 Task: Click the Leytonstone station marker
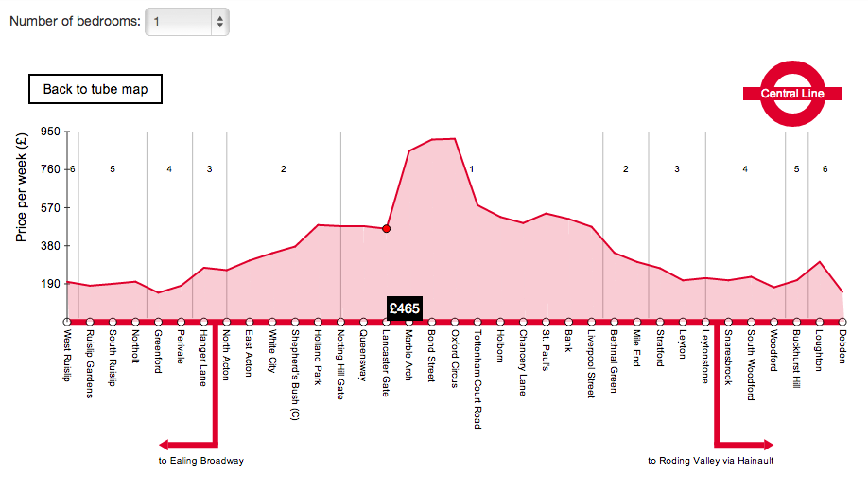click(705, 322)
